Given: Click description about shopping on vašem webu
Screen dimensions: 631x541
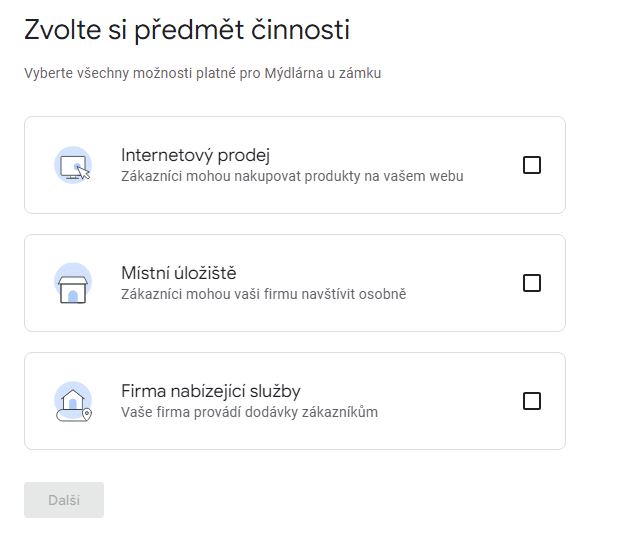Looking at the screenshot, I should [x=292, y=176].
